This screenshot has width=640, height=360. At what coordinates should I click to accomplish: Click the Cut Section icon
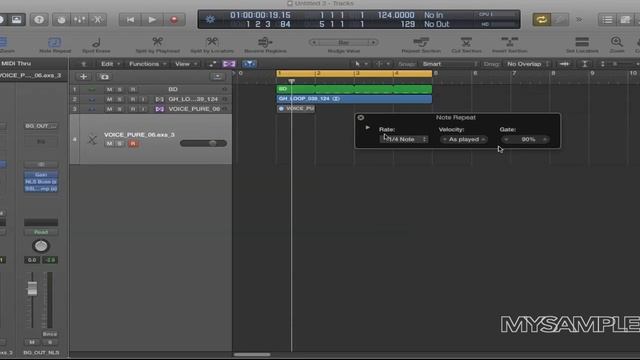(466, 42)
